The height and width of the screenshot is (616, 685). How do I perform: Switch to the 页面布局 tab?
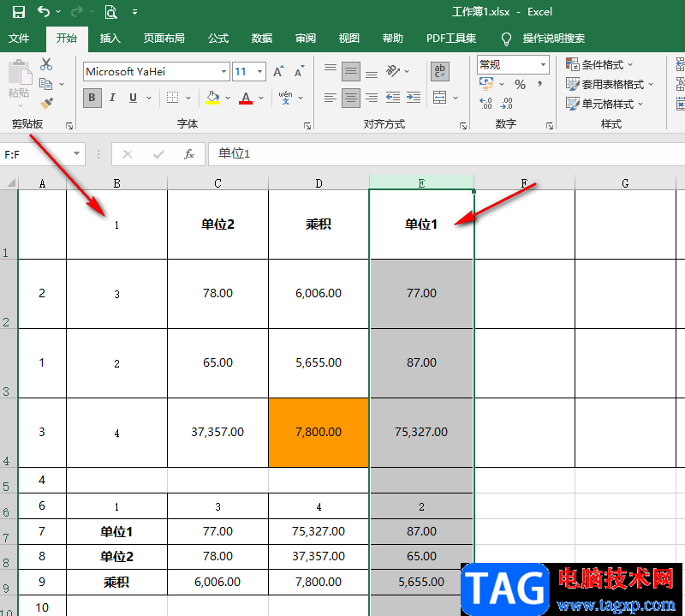[x=164, y=39]
